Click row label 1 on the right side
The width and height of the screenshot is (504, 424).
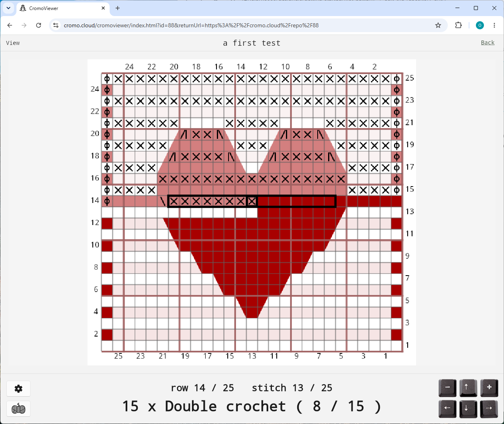(407, 345)
